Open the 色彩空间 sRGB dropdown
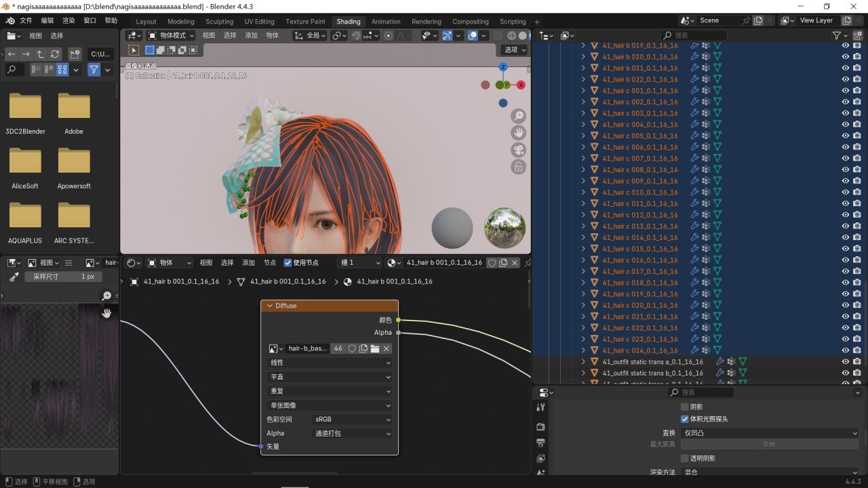Viewport: 868px width, 488px height. pyautogui.click(x=352, y=420)
